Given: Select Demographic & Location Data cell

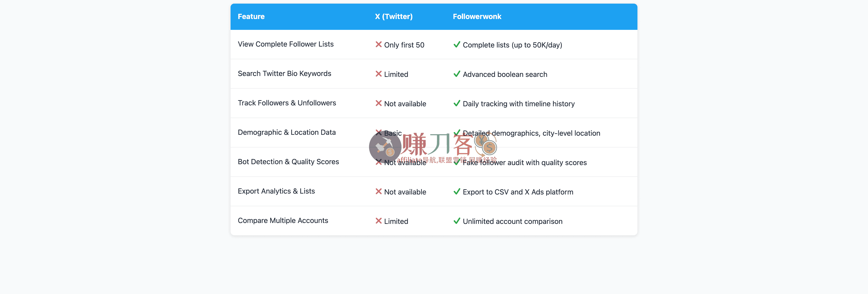Looking at the screenshot, I should tap(286, 132).
